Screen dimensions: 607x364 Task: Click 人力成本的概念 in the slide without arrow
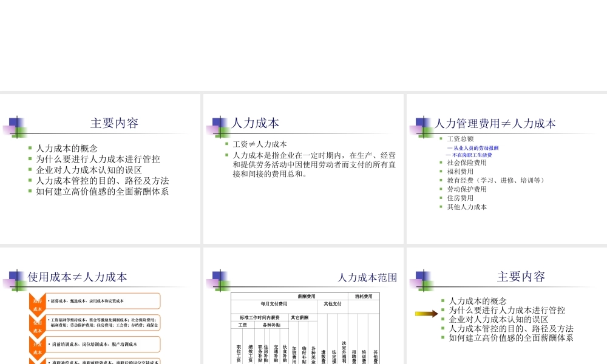coord(67,149)
